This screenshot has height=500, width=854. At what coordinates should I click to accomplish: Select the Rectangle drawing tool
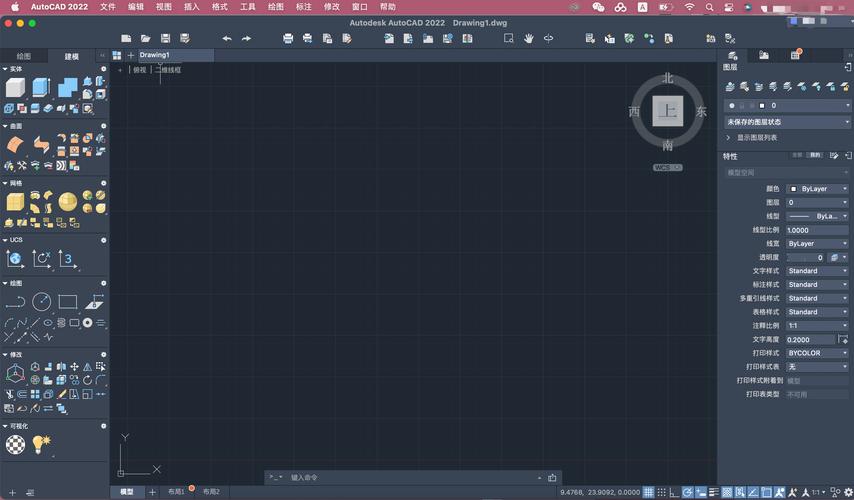tap(68, 302)
